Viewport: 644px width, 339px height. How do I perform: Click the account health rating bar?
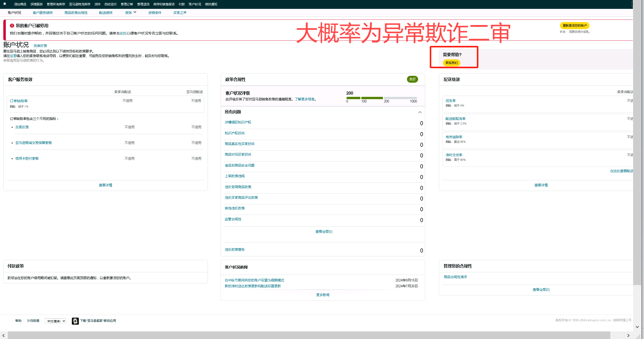point(381,98)
